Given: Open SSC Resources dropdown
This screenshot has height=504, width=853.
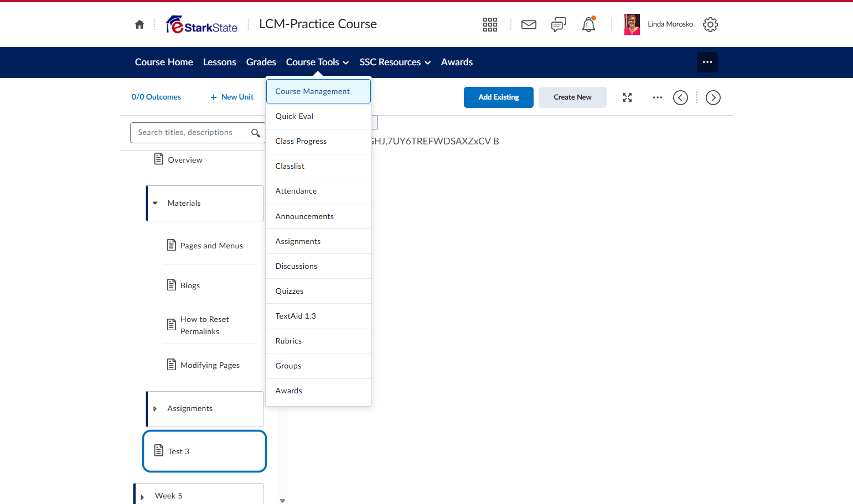Looking at the screenshot, I should click(395, 62).
